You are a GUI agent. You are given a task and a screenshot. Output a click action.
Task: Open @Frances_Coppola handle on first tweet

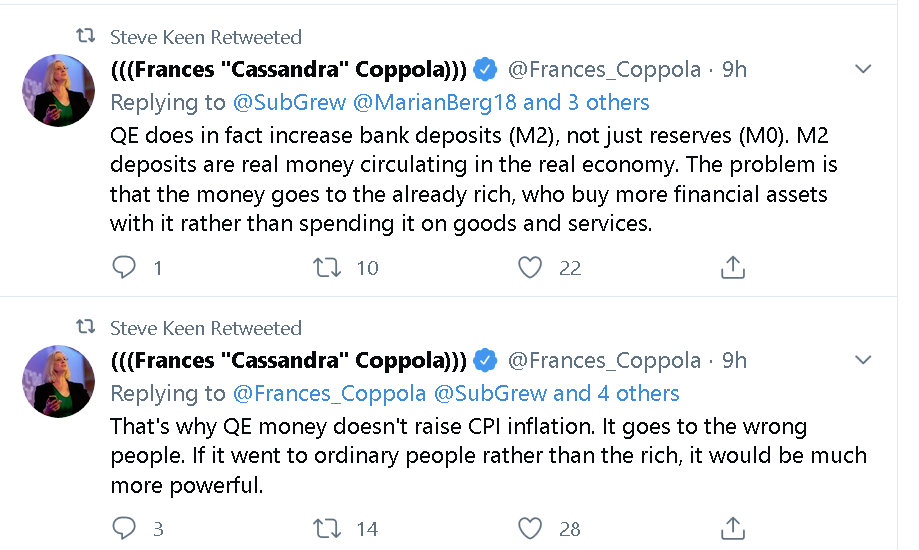point(604,70)
